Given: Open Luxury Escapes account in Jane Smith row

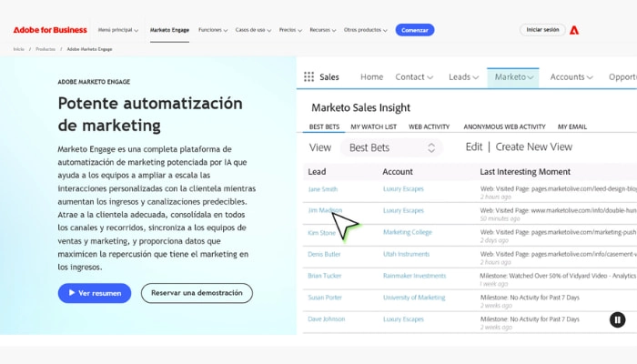Looking at the screenshot, I should point(403,189).
